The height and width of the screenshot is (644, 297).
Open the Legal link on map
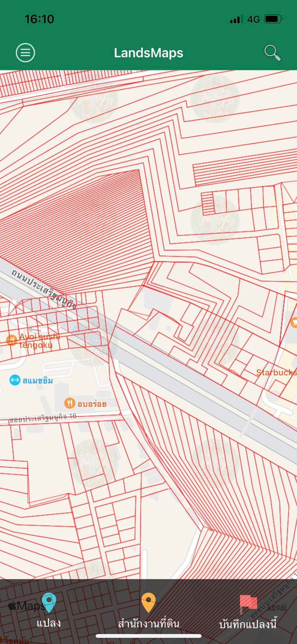[277, 607]
